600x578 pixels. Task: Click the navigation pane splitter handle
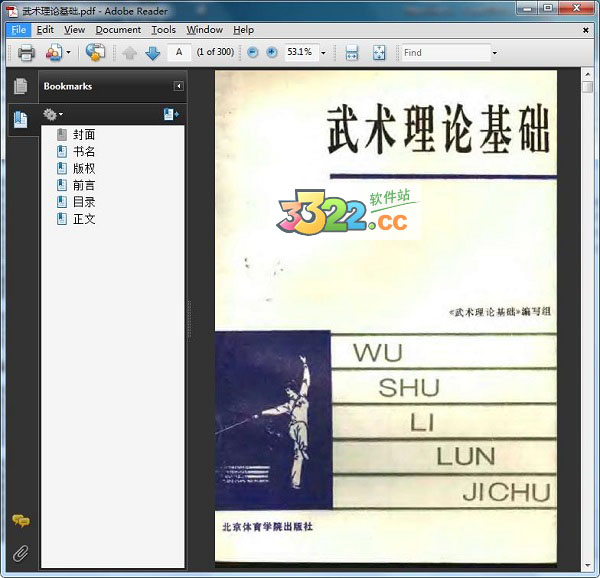pos(189,321)
